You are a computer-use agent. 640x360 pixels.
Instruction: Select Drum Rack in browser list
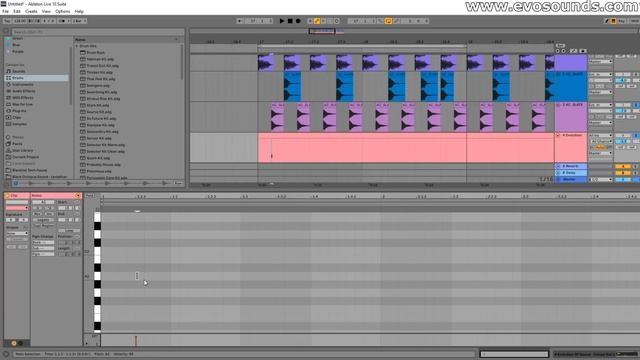[96, 53]
